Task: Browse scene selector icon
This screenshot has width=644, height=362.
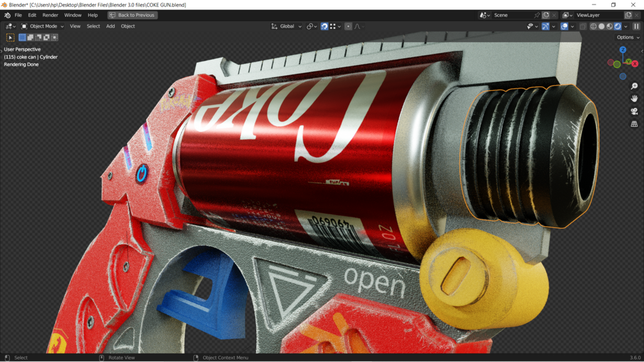Action: point(484,15)
